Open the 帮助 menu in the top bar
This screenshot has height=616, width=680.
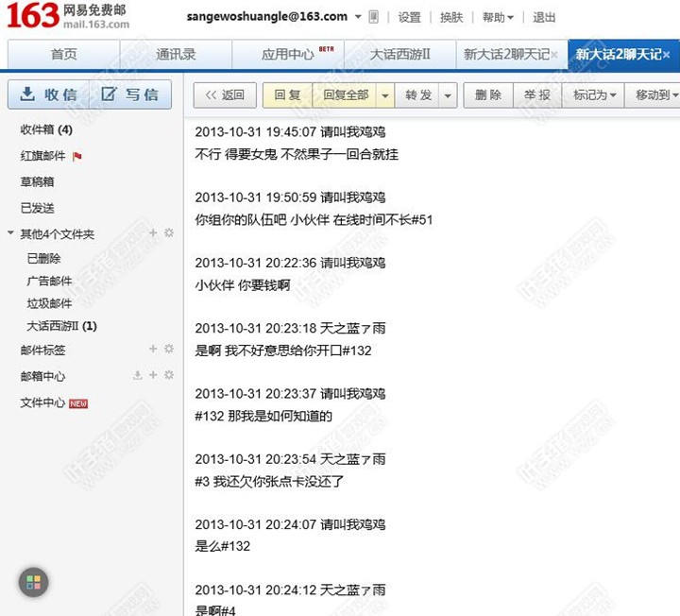pos(498,17)
